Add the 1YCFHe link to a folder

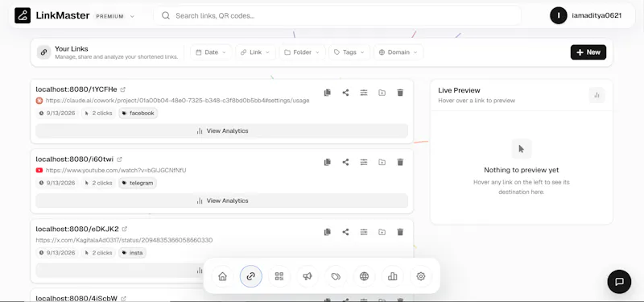(382, 93)
